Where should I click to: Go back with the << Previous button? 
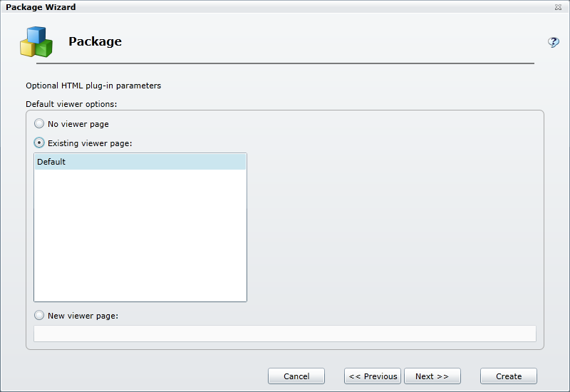click(x=373, y=376)
